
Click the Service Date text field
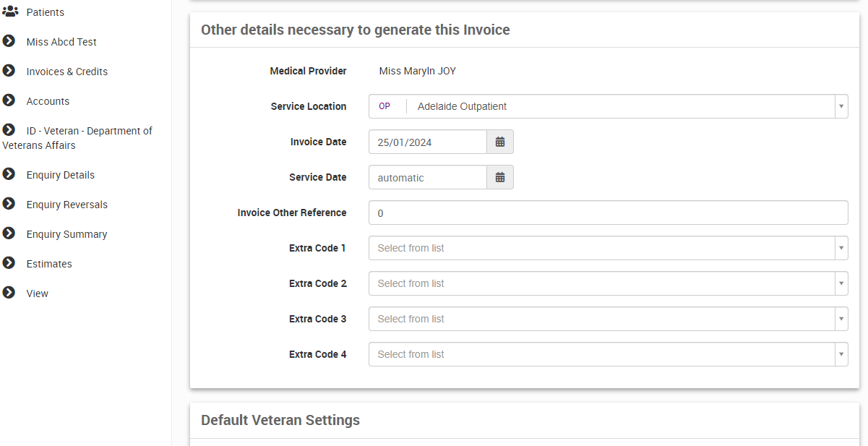click(x=427, y=178)
